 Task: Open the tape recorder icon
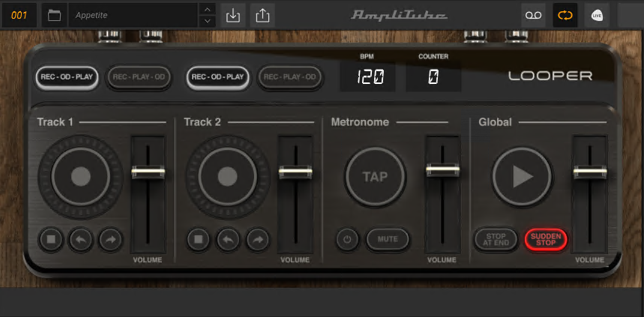(533, 14)
